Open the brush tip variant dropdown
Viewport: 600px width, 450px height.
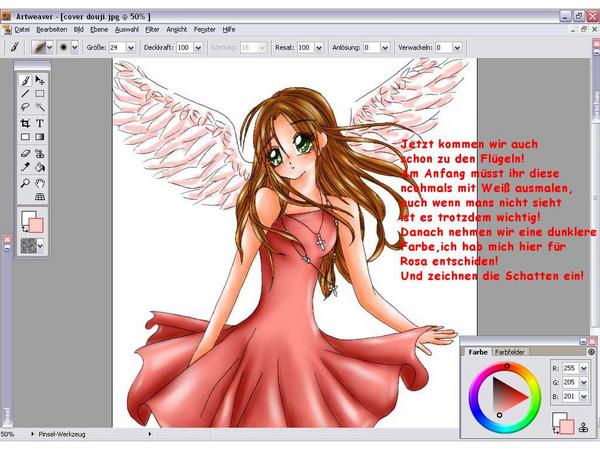point(75,47)
